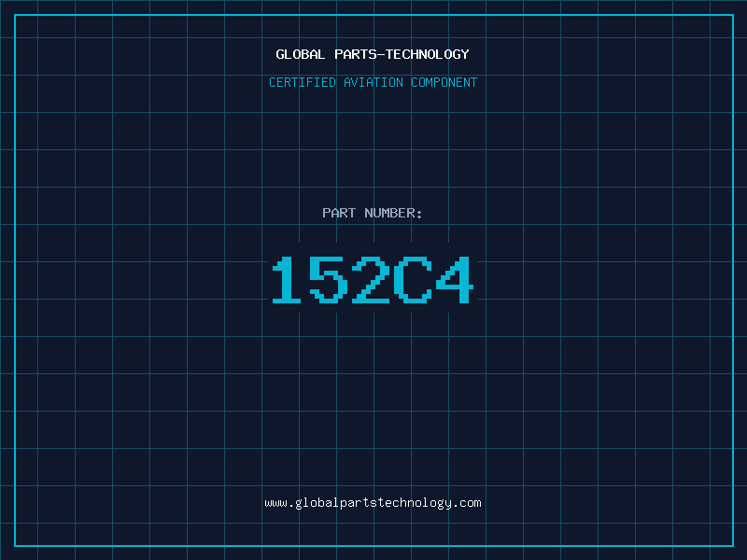The width and height of the screenshot is (747, 560).
Task: Click the www prefix of the website URL
Action: [275, 503]
